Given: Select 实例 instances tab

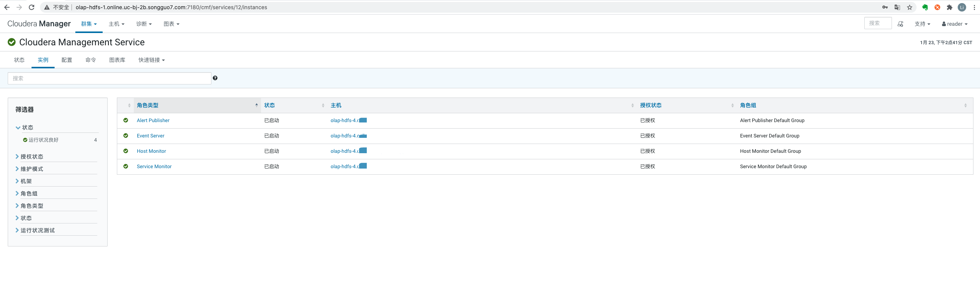Looking at the screenshot, I should pyautogui.click(x=43, y=60).
